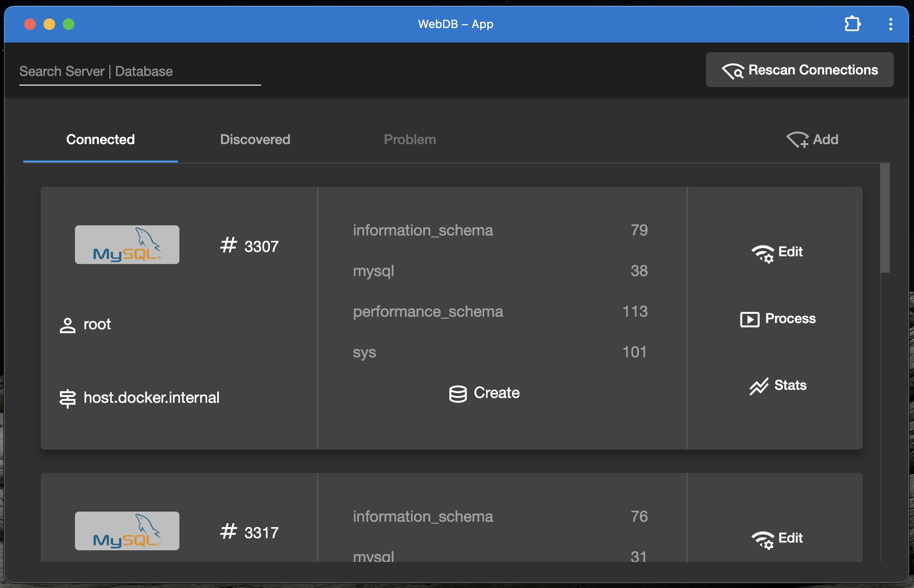The width and height of the screenshot is (914, 588).
Task: Click table count 76 on server 3317
Action: pos(639,516)
